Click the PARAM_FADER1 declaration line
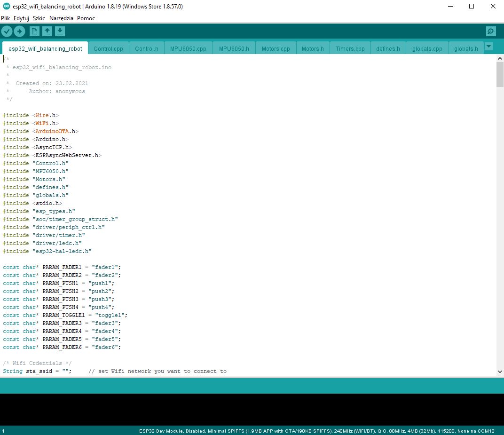 [62, 268]
